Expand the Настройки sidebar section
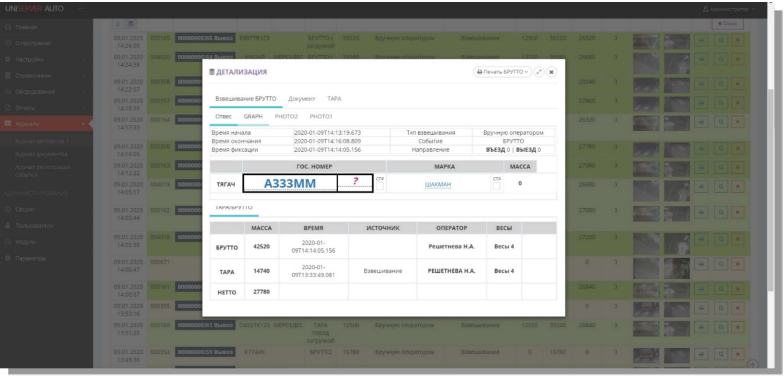 tap(46, 60)
